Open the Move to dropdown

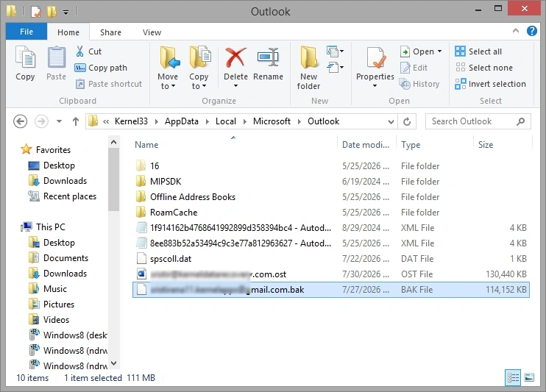[x=168, y=68]
